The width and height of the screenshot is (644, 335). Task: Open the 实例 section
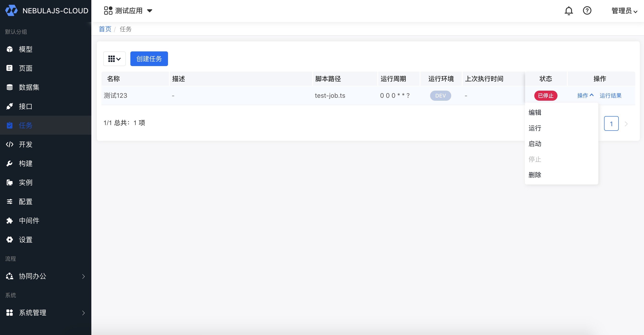[25, 182]
